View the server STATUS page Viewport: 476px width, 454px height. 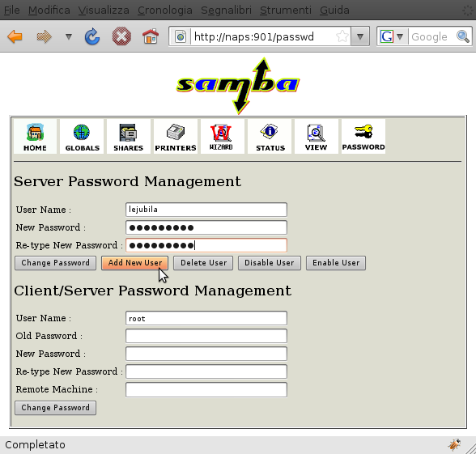270,136
